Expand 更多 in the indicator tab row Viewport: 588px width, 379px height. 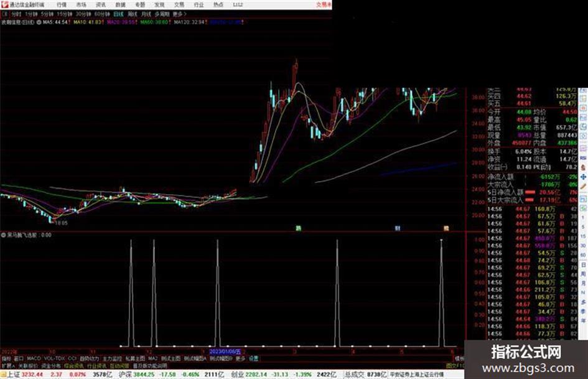tap(240, 358)
